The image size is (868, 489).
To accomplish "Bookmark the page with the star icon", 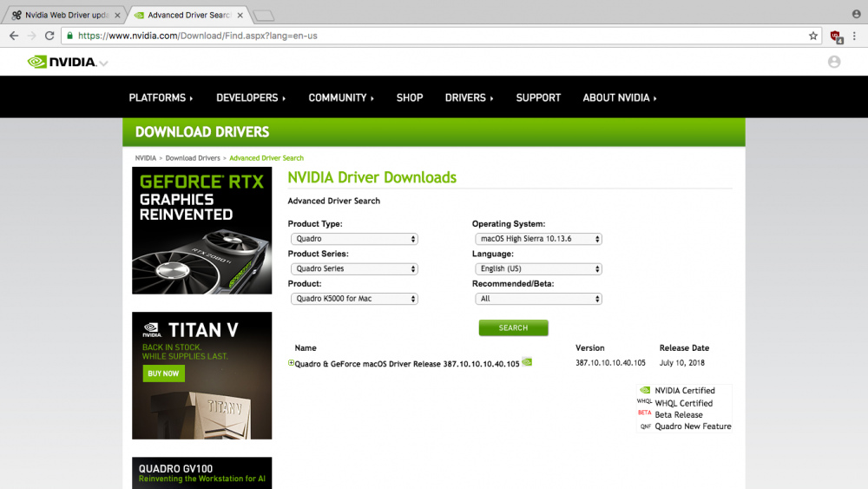I will click(812, 36).
